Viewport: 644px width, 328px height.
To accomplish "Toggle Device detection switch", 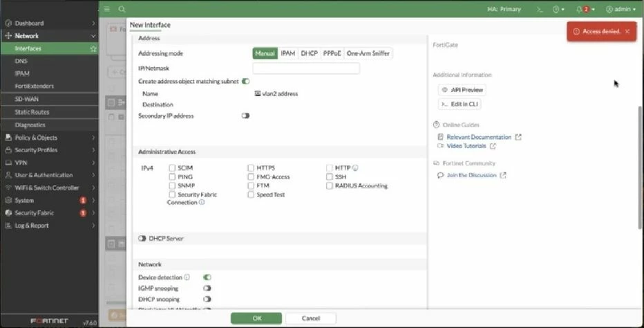I will coord(207,277).
